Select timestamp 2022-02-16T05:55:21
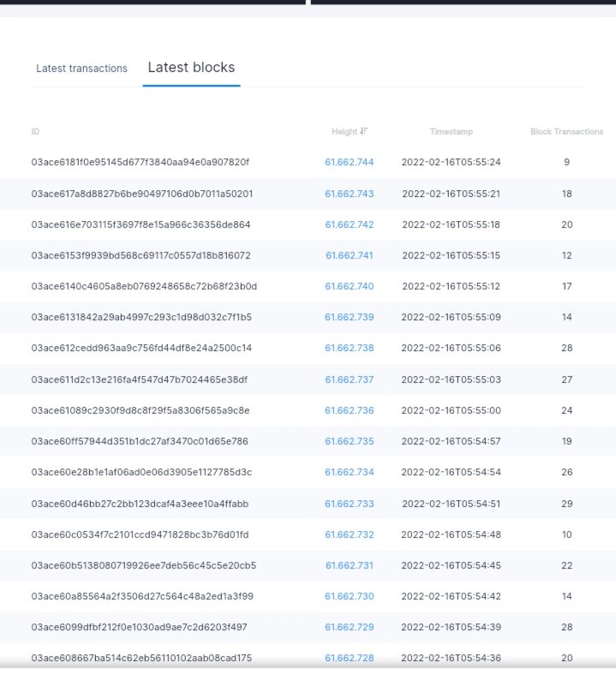The width and height of the screenshot is (616, 674). pyautogui.click(x=451, y=194)
